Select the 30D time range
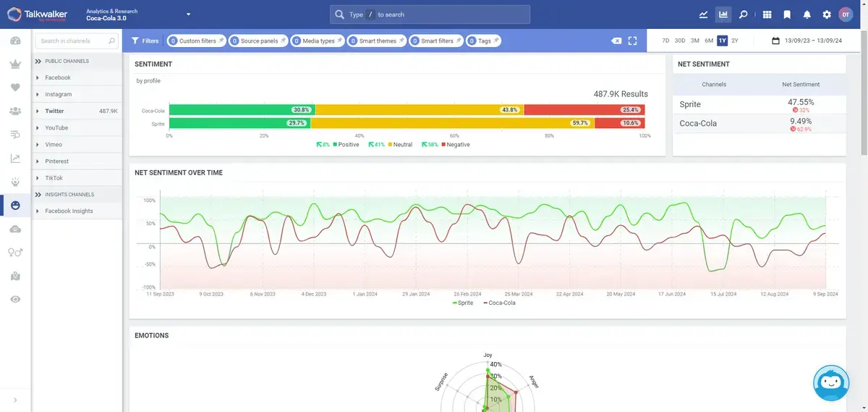This screenshot has height=412, width=868. (680, 41)
